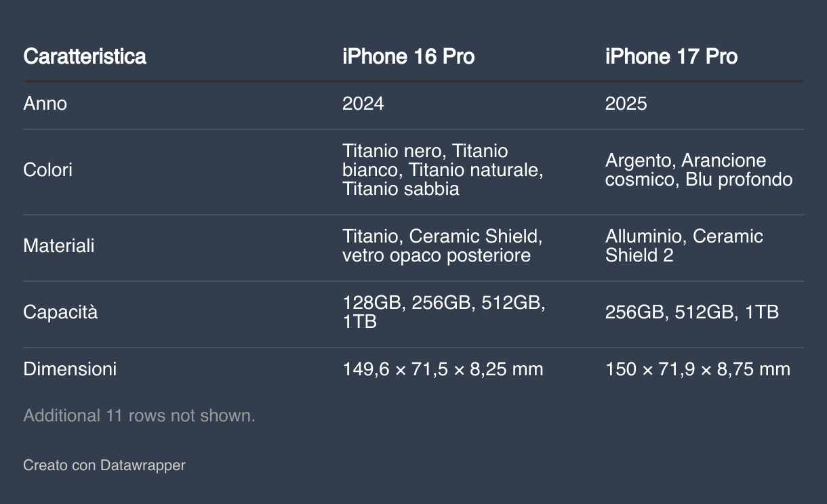This screenshot has height=504, width=827.
Task: Select the Dimensioni row label
Action: pyautogui.click(x=70, y=369)
